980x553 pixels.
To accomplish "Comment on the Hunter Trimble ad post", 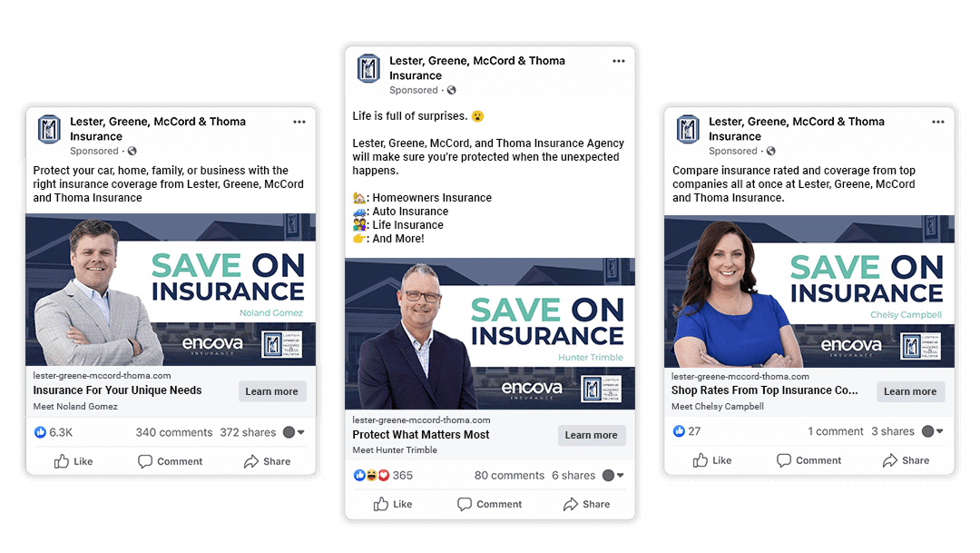I will tap(489, 504).
